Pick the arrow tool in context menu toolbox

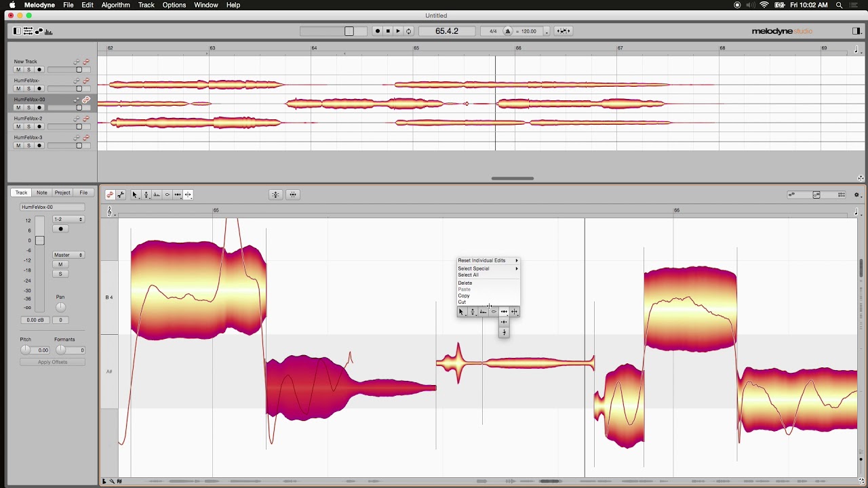tap(462, 312)
